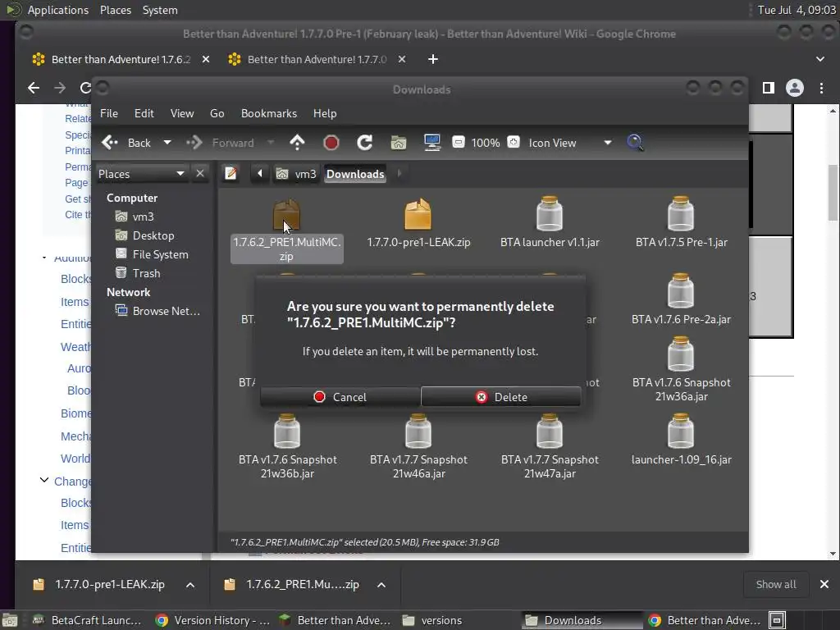Viewport: 840px width, 630px height.
Task: Open options for 1.7.6.2_PRE1.Mu...zip download
Action: [x=381, y=585]
